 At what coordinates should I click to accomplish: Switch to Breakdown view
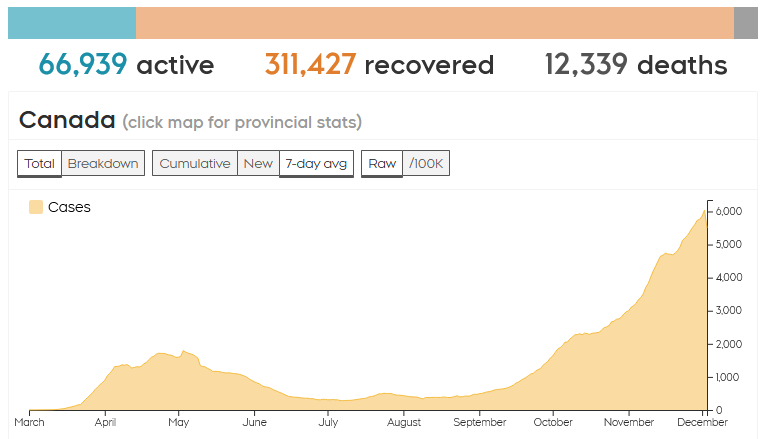(x=103, y=163)
